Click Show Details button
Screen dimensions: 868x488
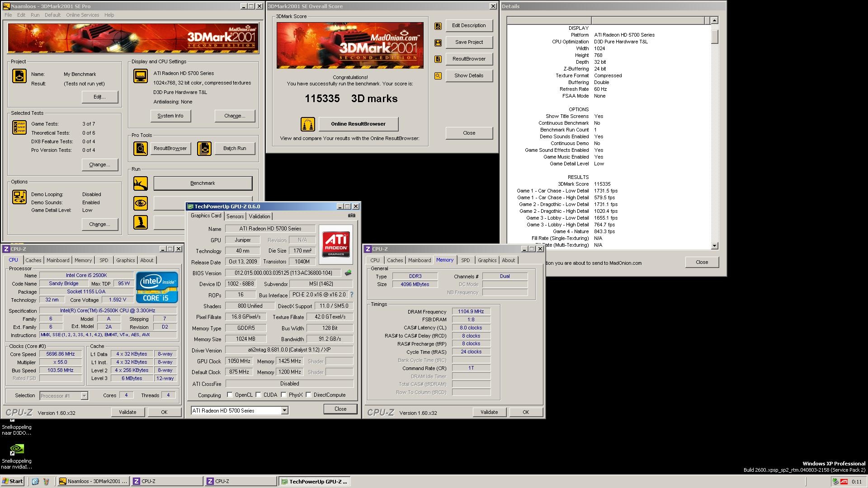pyautogui.click(x=469, y=76)
